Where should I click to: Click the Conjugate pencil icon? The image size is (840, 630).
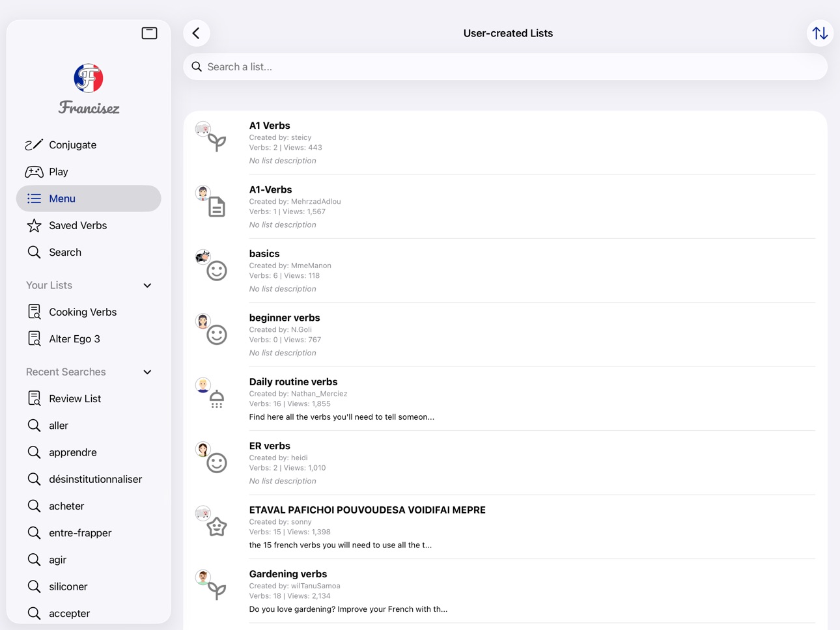coord(34,144)
